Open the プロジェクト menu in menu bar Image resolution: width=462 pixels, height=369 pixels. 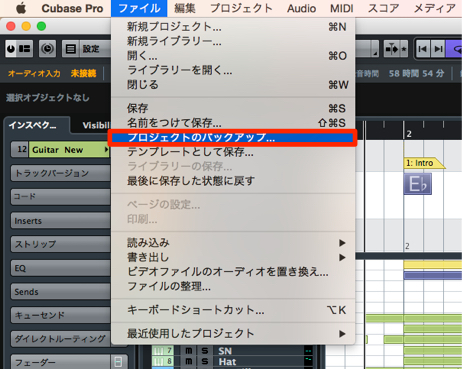(241, 8)
